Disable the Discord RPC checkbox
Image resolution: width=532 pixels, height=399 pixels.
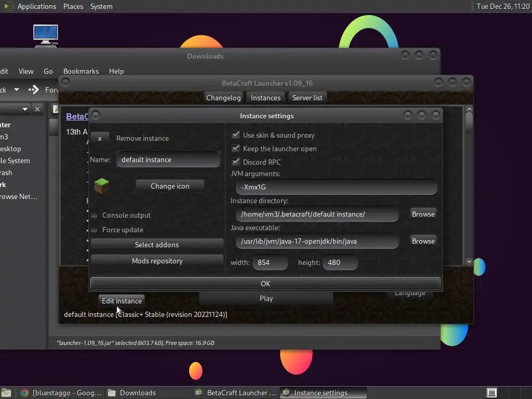click(x=235, y=162)
